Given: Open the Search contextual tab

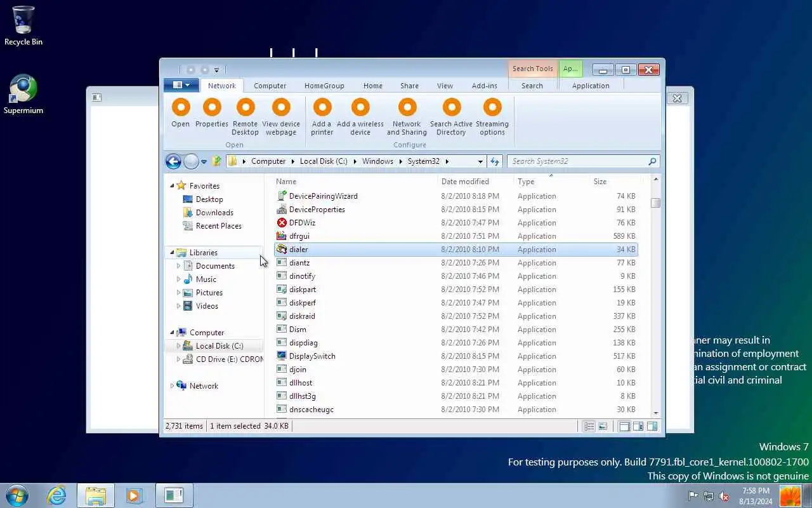Looking at the screenshot, I should (x=532, y=86).
